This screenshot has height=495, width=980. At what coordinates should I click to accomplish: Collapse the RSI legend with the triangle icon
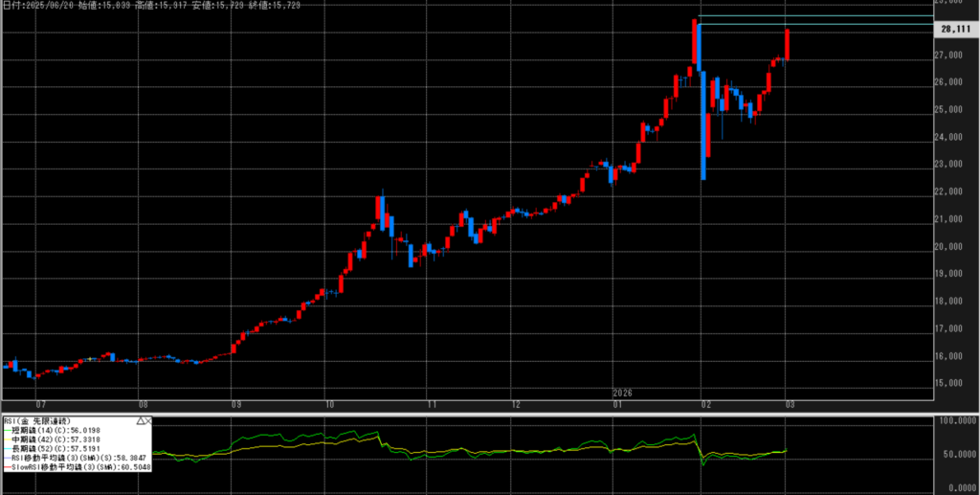(142, 420)
